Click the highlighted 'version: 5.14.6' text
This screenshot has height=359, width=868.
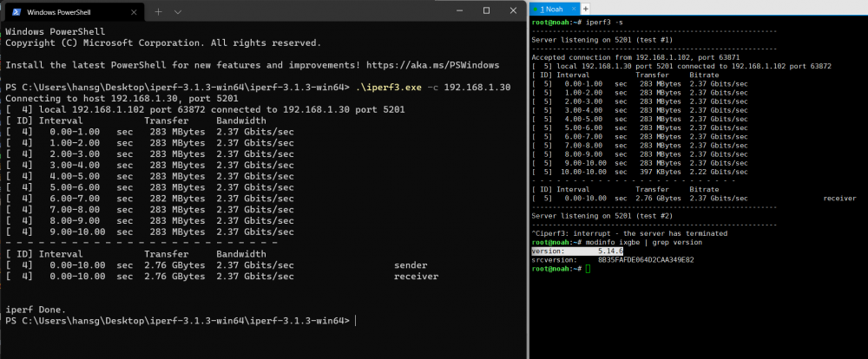(x=577, y=251)
